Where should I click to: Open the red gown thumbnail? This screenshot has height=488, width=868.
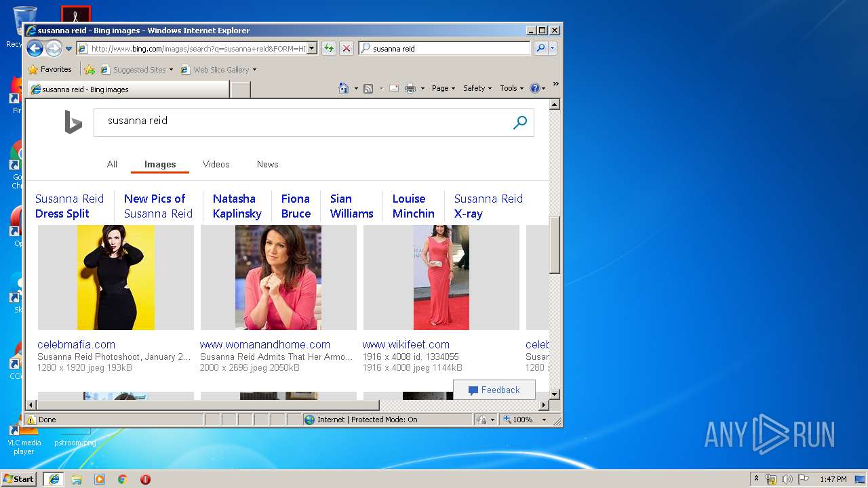tap(441, 277)
